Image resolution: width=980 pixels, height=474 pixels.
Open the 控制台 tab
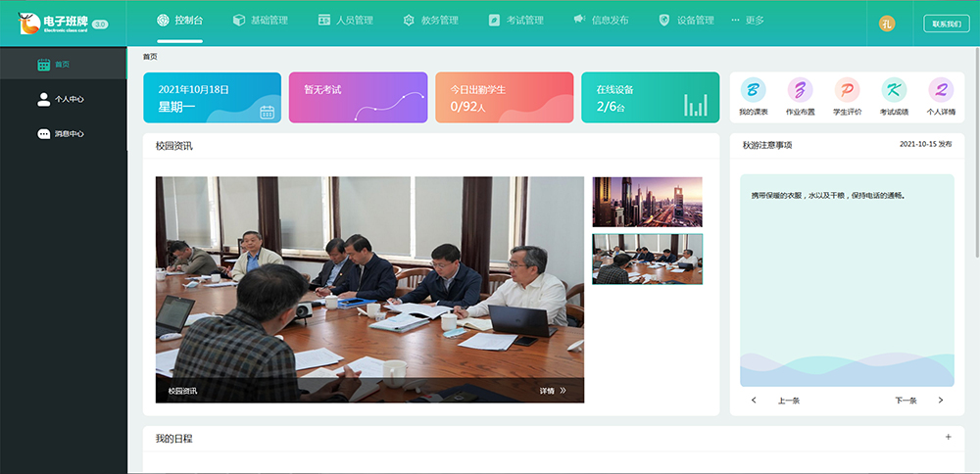pyautogui.click(x=179, y=21)
